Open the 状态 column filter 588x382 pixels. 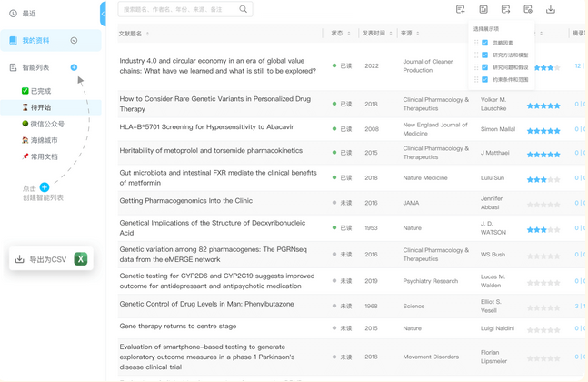point(349,34)
